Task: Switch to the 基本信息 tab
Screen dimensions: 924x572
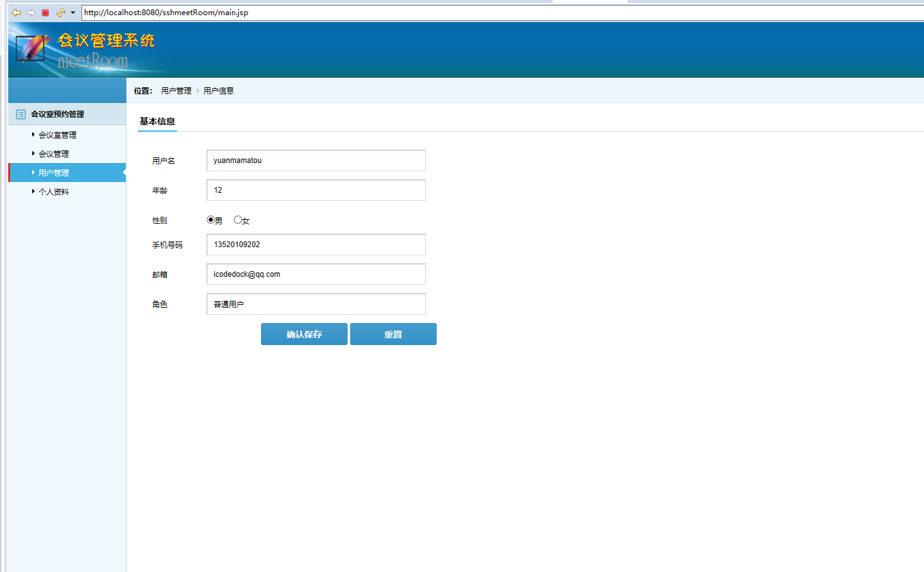Action: tap(157, 121)
